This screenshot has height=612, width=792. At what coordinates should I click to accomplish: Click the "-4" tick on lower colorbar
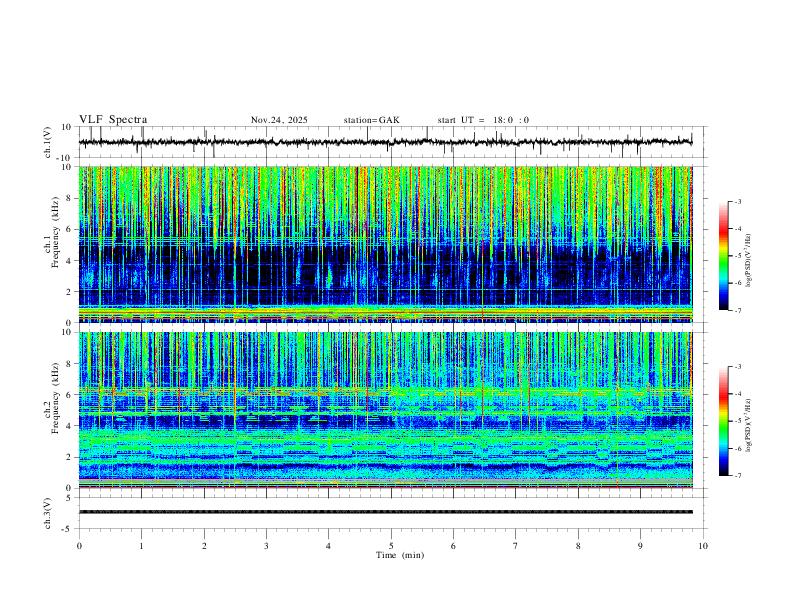tap(738, 394)
